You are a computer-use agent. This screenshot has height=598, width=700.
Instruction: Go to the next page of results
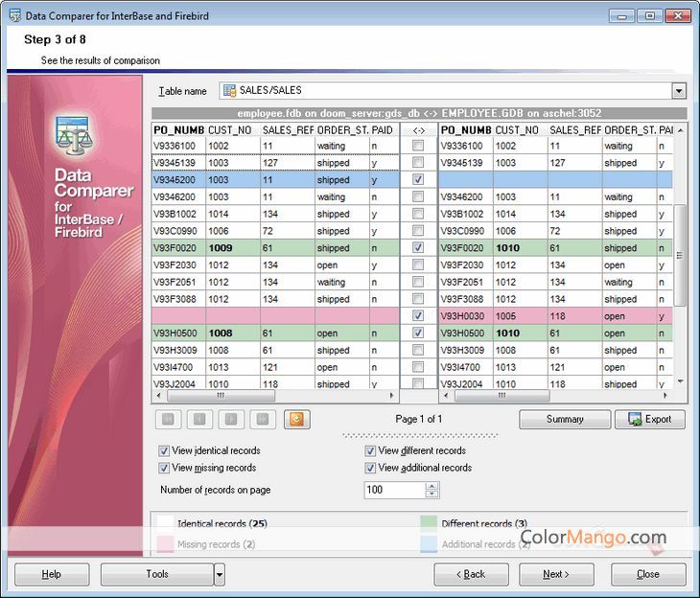[231, 419]
